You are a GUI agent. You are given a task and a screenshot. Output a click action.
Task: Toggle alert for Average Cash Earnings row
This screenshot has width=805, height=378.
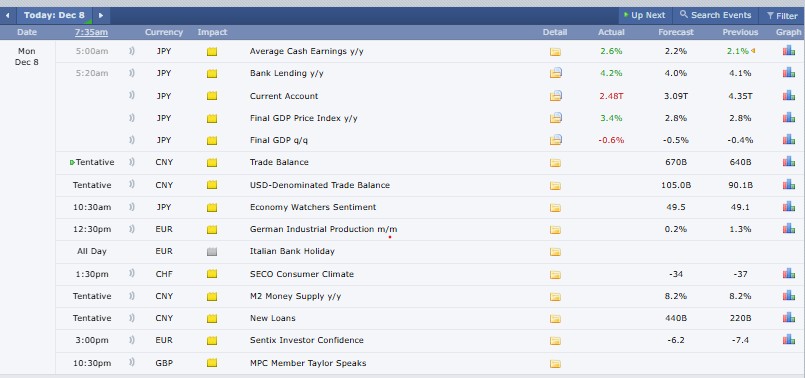coord(132,51)
